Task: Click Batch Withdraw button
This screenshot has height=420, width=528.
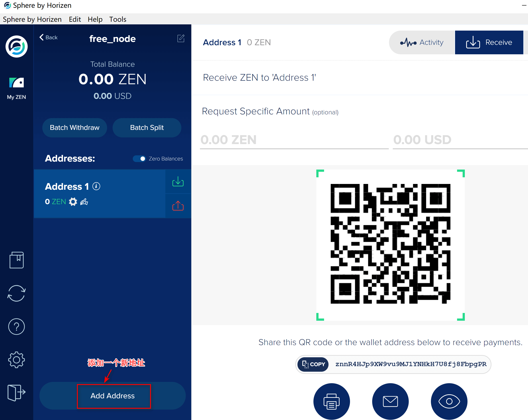Action: tap(74, 128)
